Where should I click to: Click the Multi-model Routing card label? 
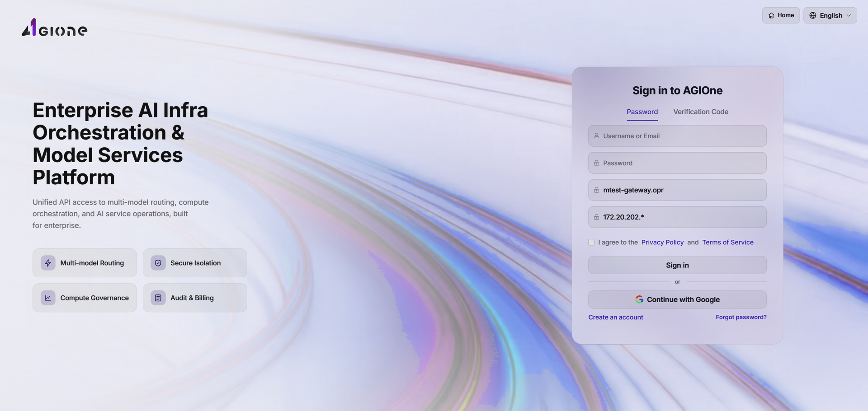click(92, 263)
